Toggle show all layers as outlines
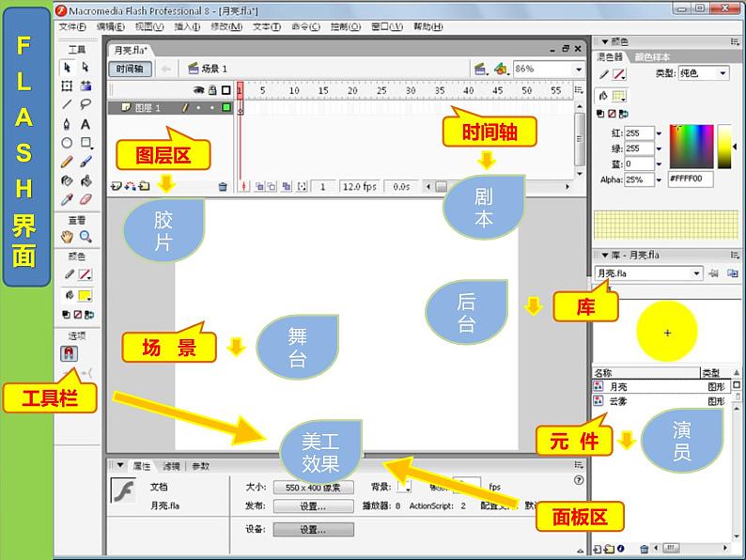746x560 pixels. [x=226, y=90]
